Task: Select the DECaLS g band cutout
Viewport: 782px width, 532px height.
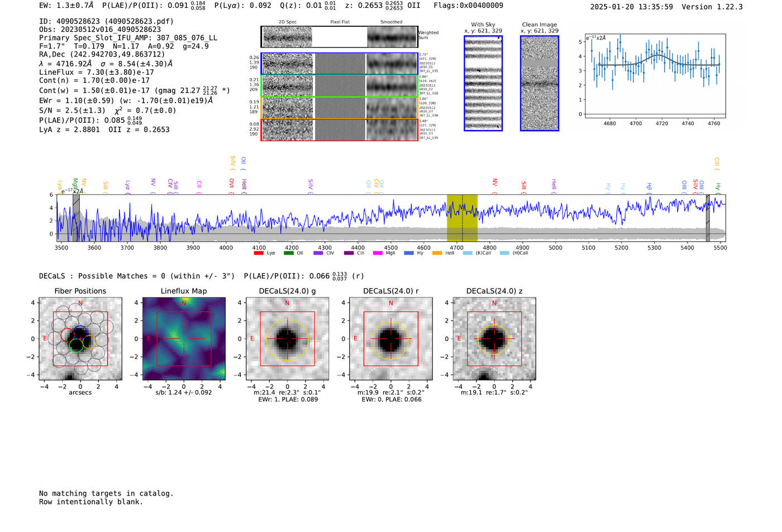Action: (x=287, y=339)
